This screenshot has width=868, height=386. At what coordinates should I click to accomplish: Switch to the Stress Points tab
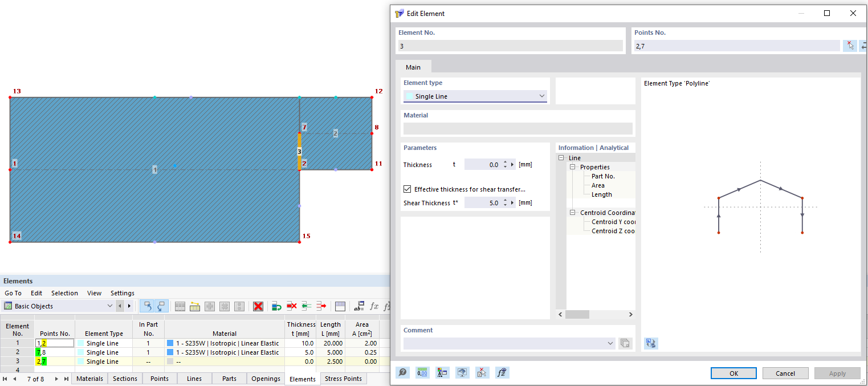click(x=343, y=379)
